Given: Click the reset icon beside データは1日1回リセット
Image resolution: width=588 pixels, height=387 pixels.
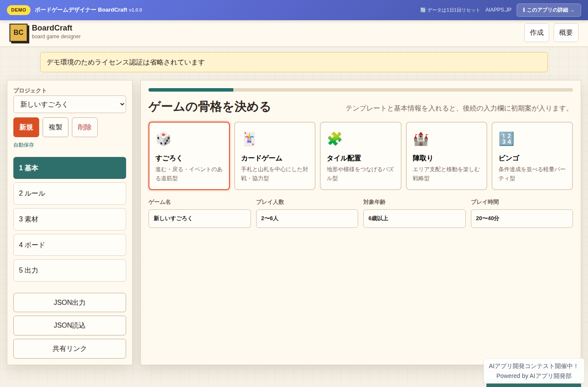Looking at the screenshot, I should point(423,10).
